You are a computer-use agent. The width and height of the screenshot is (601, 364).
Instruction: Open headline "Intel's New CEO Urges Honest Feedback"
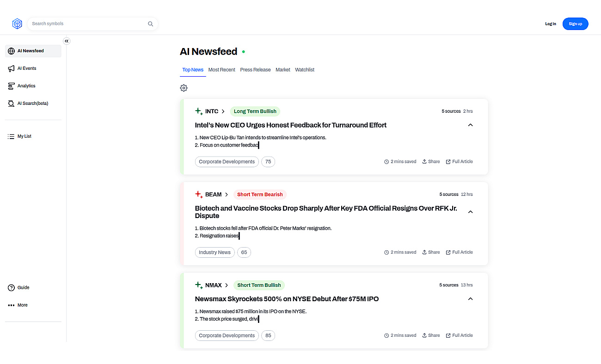(291, 125)
